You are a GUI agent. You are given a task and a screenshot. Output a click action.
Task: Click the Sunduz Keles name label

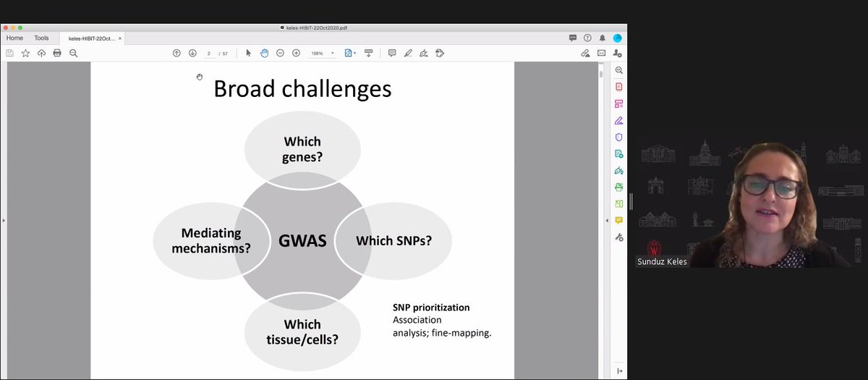click(x=662, y=261)
